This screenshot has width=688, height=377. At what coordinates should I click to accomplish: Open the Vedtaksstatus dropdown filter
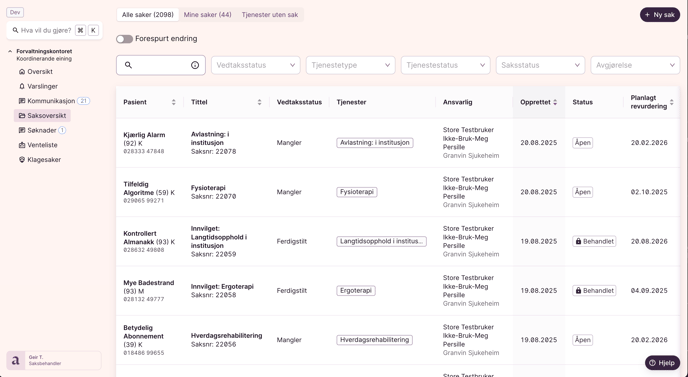256,65
